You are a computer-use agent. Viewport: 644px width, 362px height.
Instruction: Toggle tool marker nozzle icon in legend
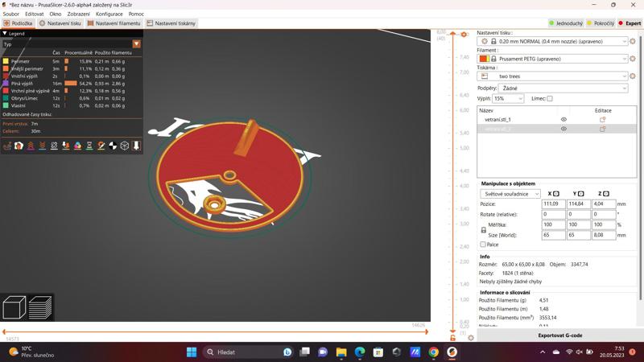pos(136,146)
